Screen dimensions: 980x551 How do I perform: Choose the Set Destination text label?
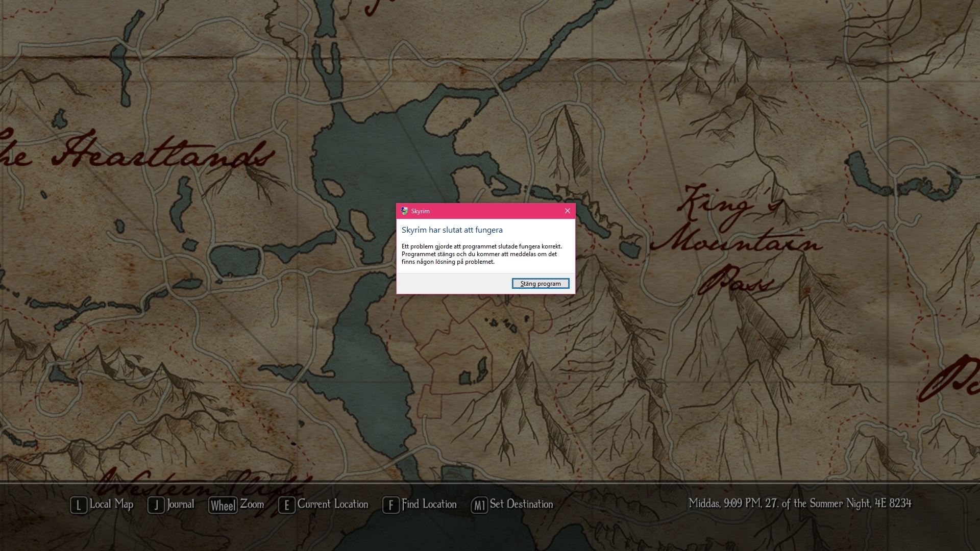click(x=521, y=504)
